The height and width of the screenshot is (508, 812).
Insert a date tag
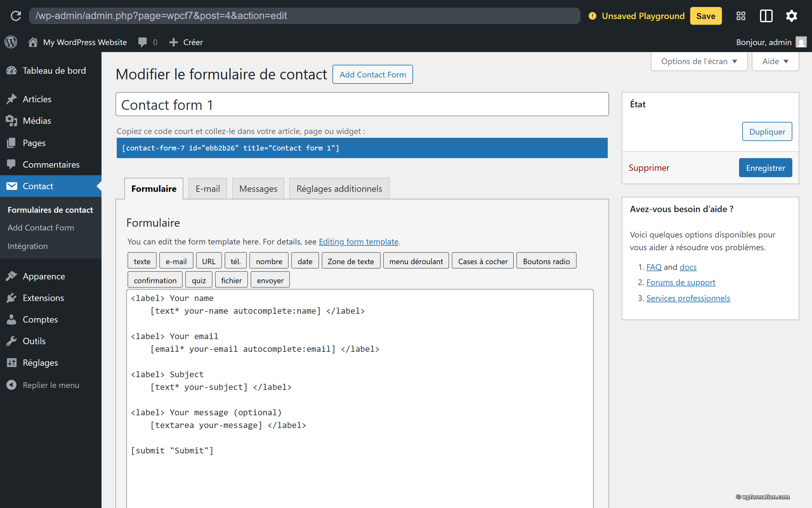pos(305,261)
